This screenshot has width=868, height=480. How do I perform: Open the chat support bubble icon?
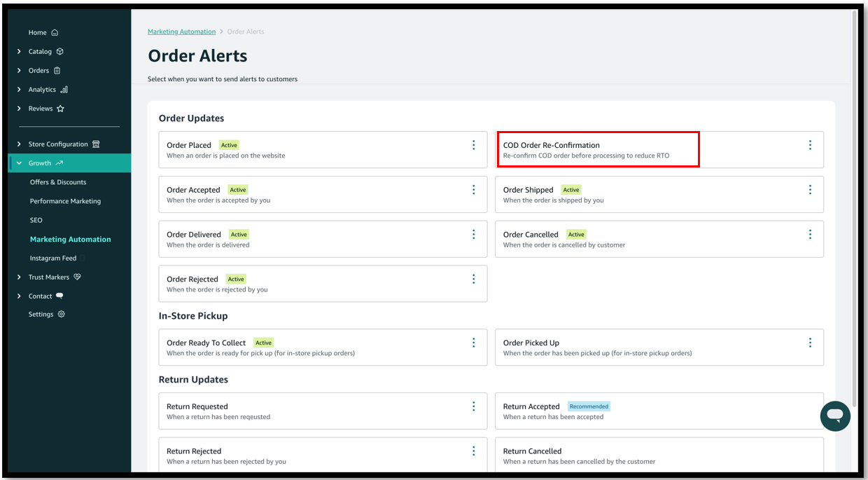click(x=834, y=416)
